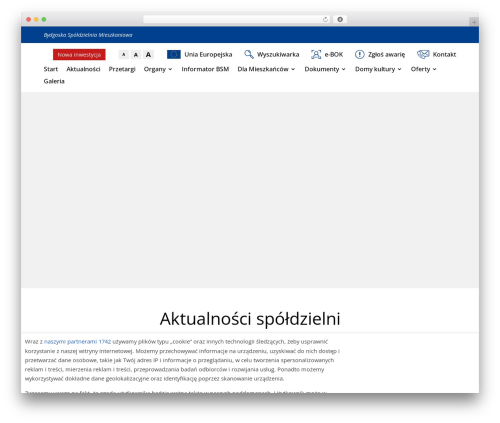Open the Galeria menu item
Image resolution: width=500 pixels, height=423 pixels.
pyautogui.click(x=54, y=81)
